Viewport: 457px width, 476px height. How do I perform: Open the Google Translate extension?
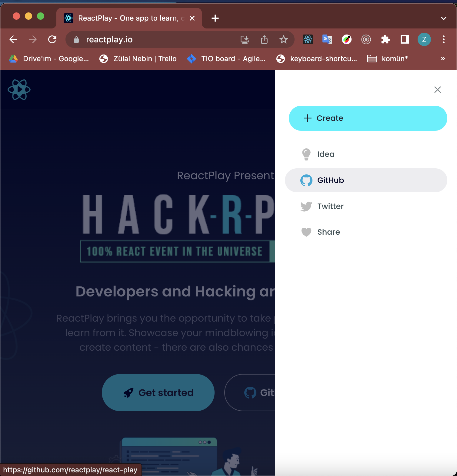tap(327, 39)
